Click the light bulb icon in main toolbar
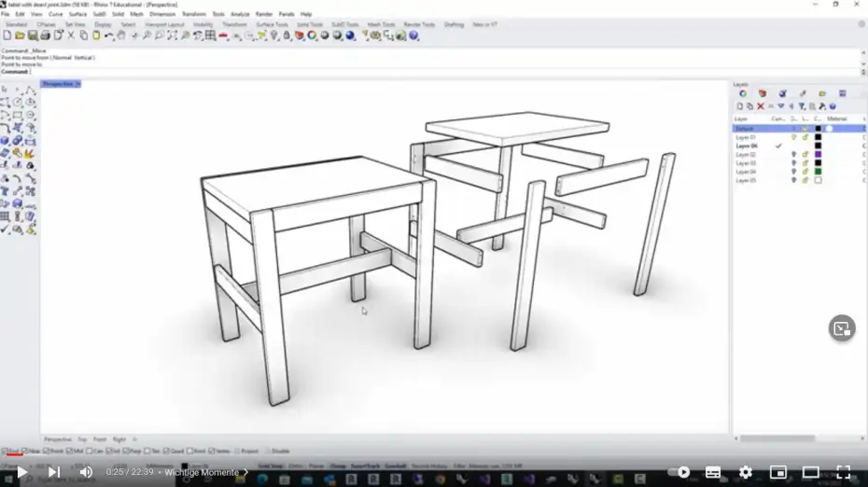Screen dimensions: 868x487 pyautogui.click(x=274, y=35)
